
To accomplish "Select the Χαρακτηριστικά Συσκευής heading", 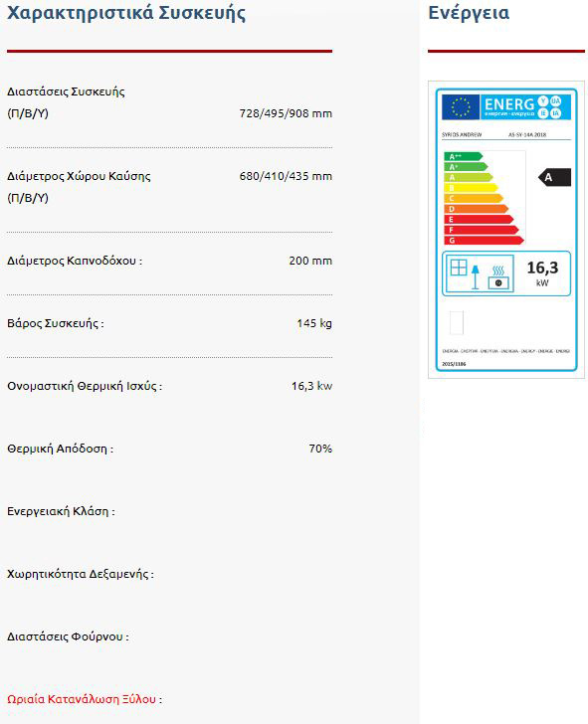I will [126, 13].
